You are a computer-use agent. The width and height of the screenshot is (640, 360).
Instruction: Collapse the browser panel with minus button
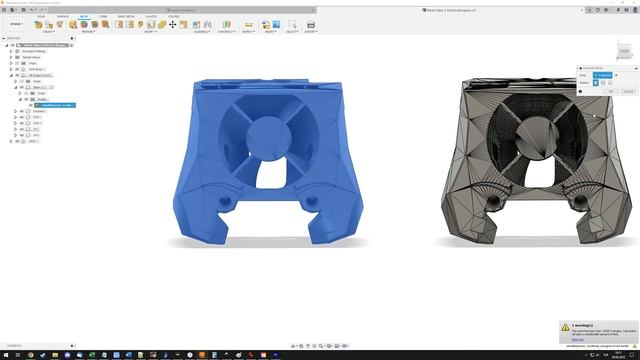point(4,38)
